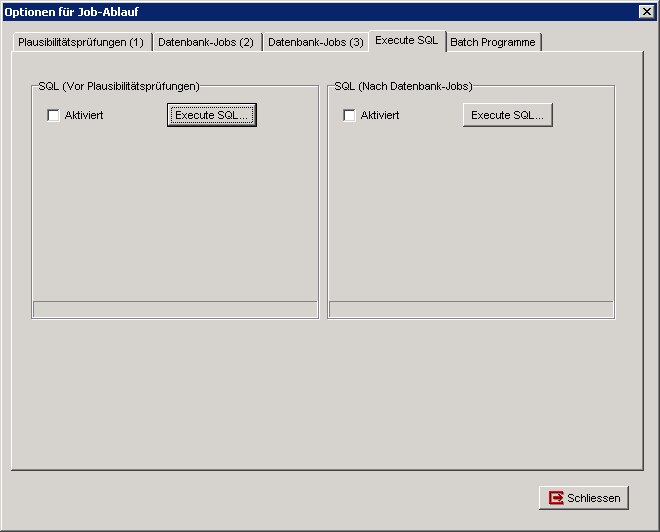Screen dimensions: 660x532
Task: Switch to the Batch Programme tab
Action: click(x=493, y=42)
